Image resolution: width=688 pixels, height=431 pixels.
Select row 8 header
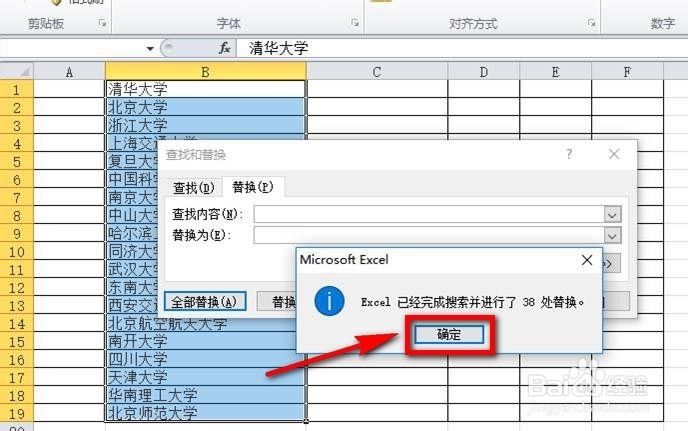(17, 216)
